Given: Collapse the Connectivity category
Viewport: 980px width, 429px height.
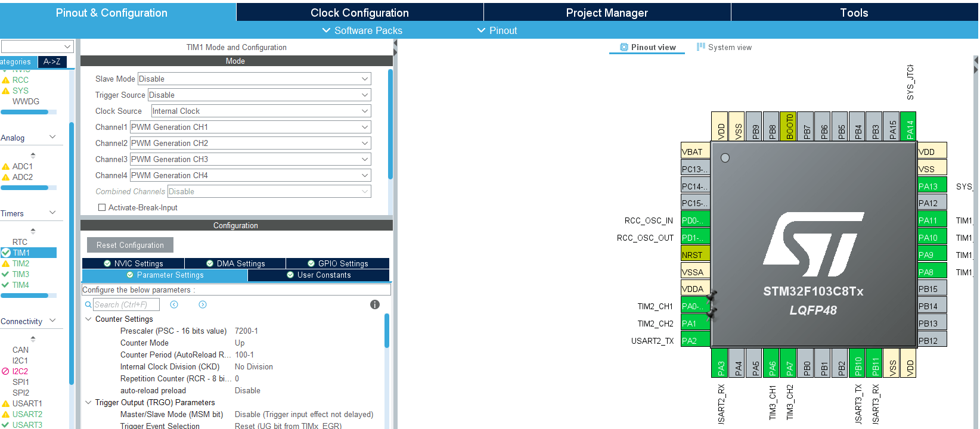Looking at the screenshot, I should tap(52, 321).
